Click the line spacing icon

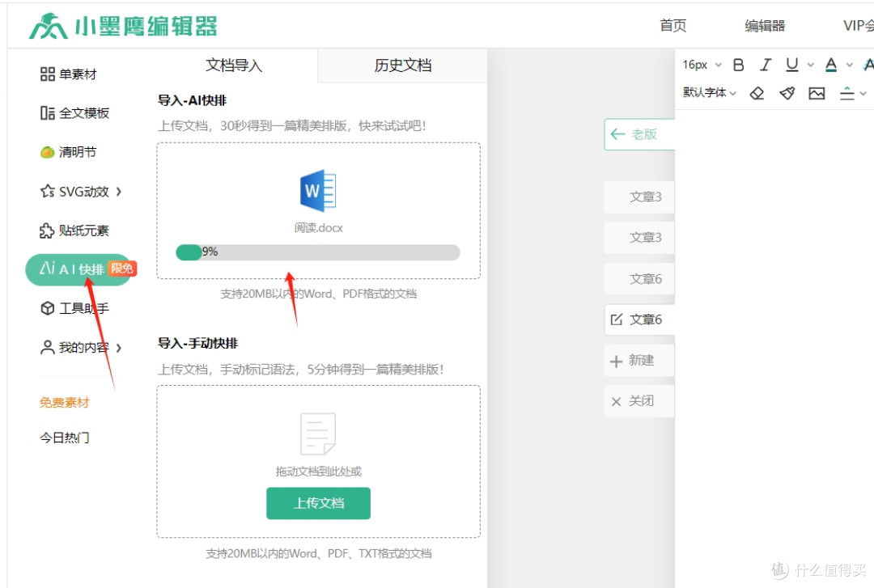pos(847,93)
